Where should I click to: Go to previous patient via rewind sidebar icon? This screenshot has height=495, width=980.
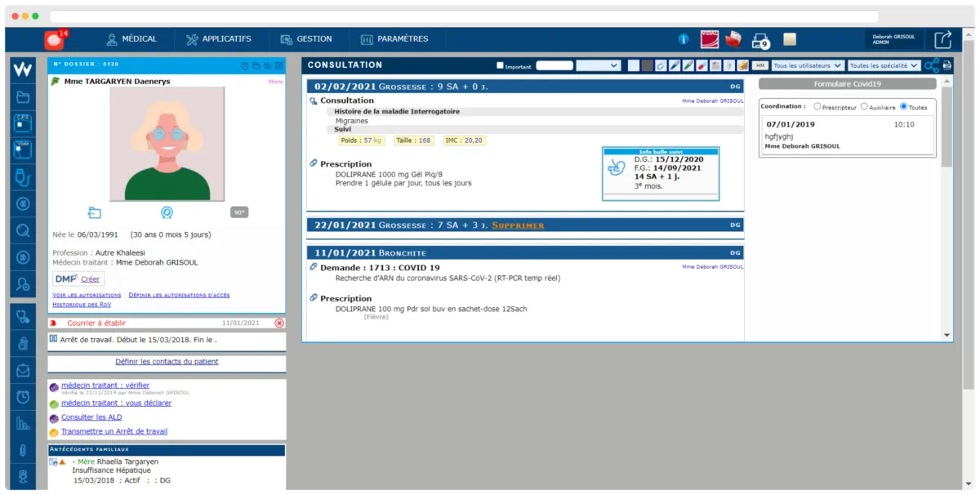[23, 203]
